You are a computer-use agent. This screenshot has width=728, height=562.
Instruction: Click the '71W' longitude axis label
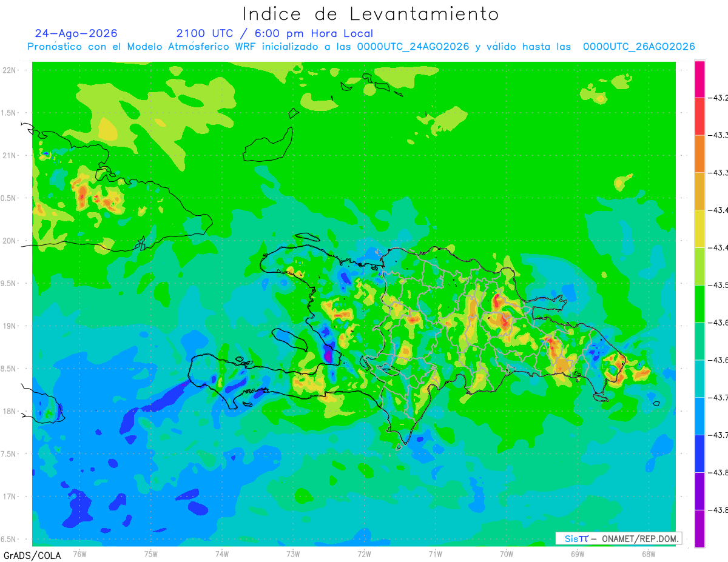click(x=435, y=554)
